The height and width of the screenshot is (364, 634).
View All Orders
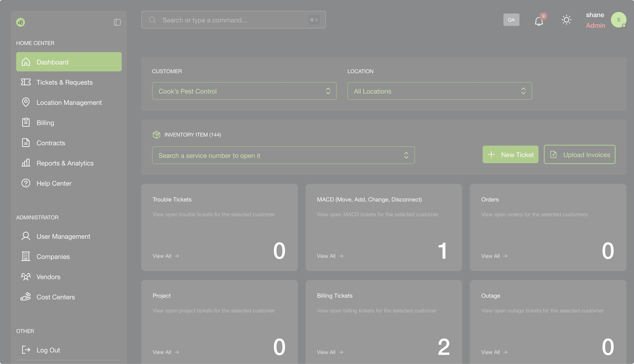[494, 256]
